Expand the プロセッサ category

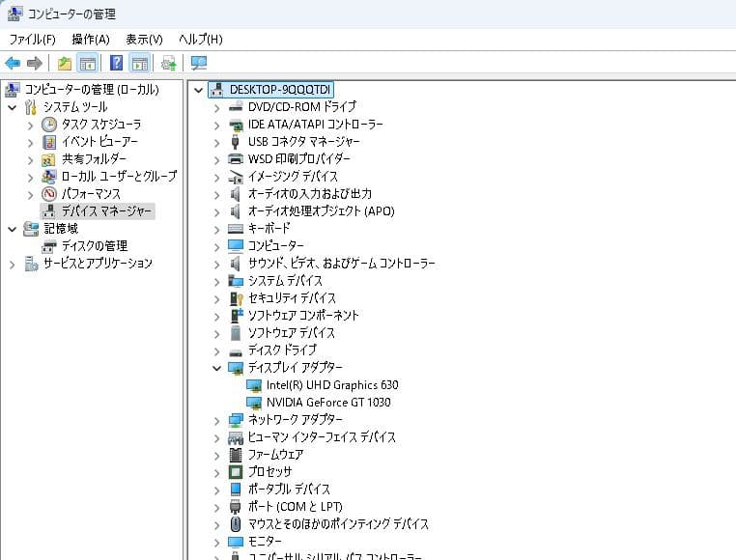pyautogui.click(x=217, y=473)
